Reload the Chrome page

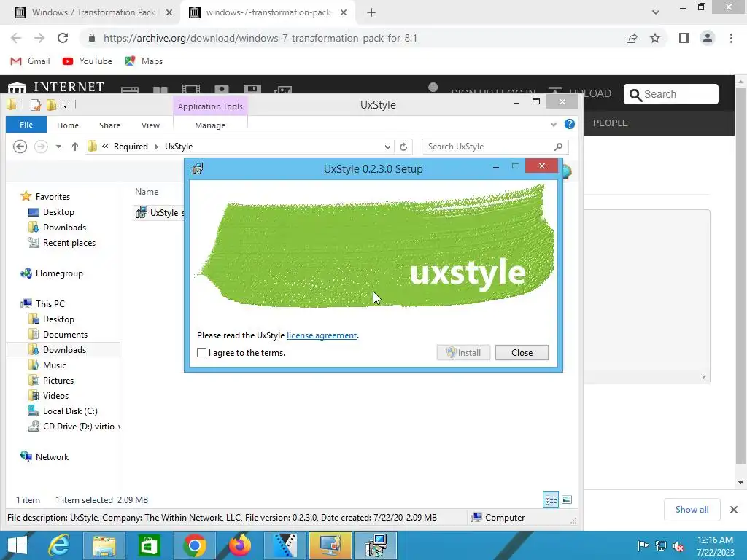(x=63, y=38)
